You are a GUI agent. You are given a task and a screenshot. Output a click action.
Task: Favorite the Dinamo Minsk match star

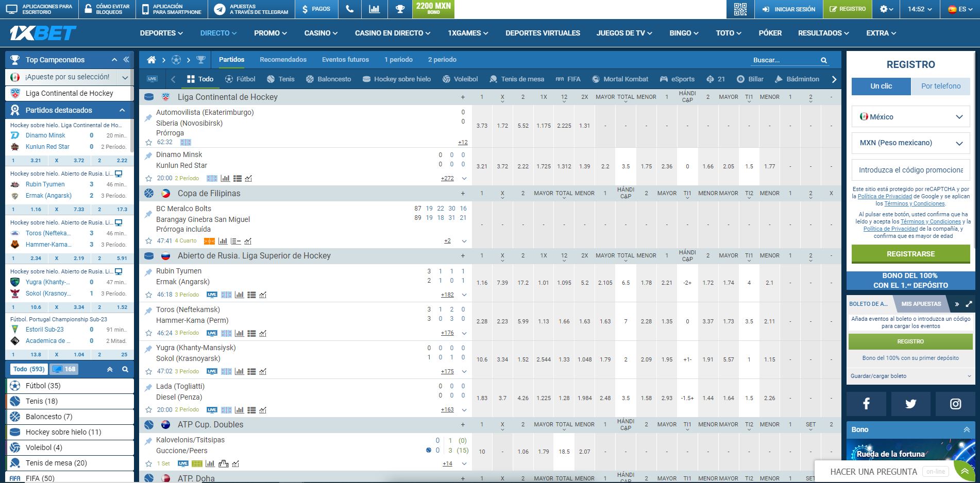click(149, 178)
